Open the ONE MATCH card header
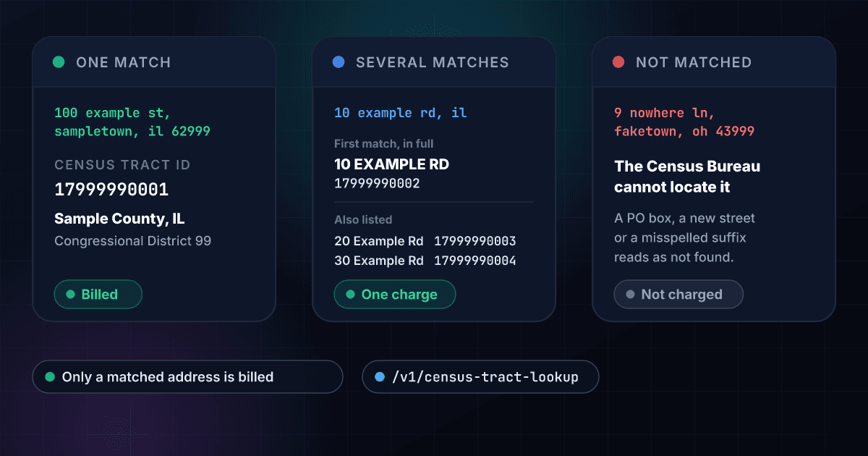This screenshot has height=456, width=868. click(x=154, y=62)
